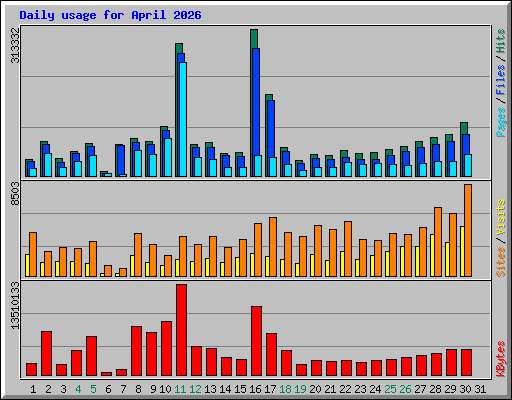Click the orange Sites bar for day 1
The height and width of the screenshot is (400, 512).
33,254
